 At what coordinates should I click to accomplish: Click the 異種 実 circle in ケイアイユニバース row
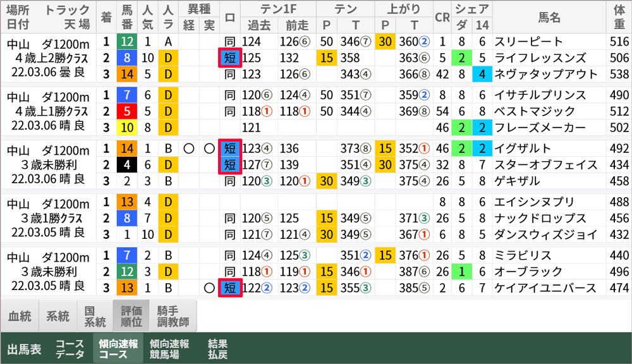209,288
